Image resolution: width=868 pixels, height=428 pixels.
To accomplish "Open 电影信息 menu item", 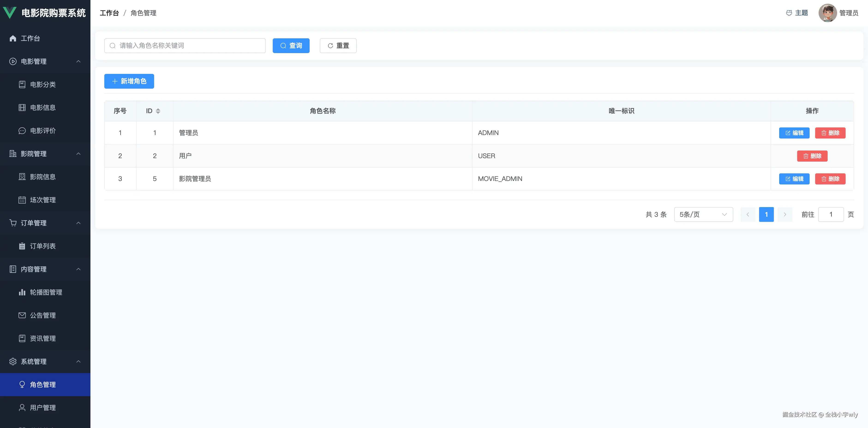I will pos(42,108).
